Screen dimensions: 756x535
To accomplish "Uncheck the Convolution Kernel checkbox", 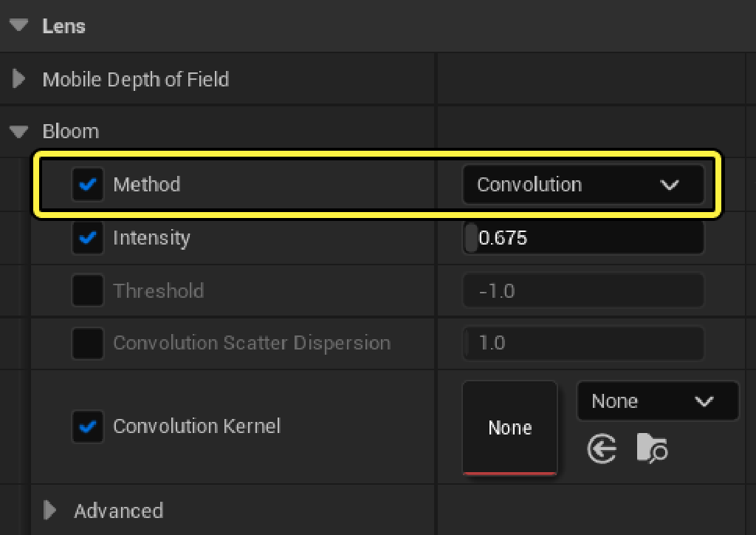I will pyautogui.click(x=88, y=426).
